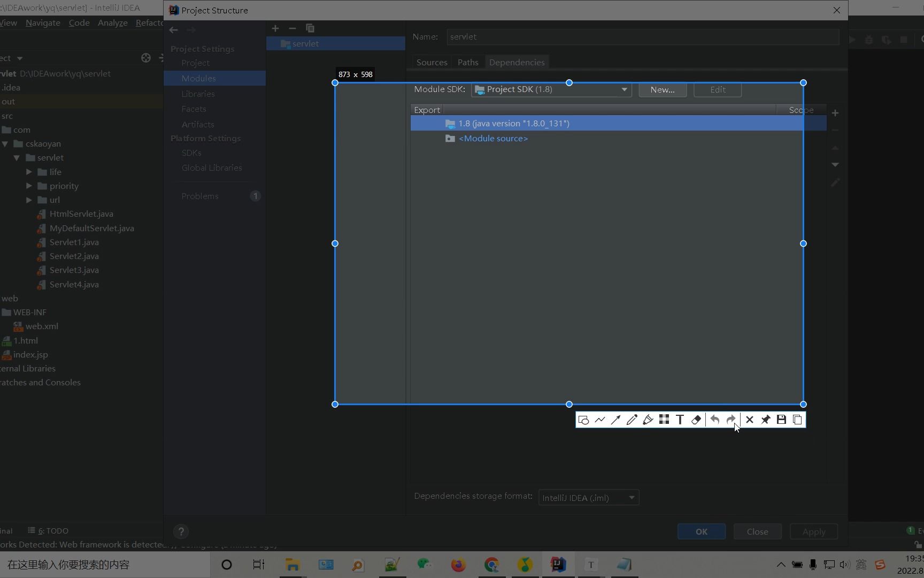Open the Navigate menu

tap(43, 23)
